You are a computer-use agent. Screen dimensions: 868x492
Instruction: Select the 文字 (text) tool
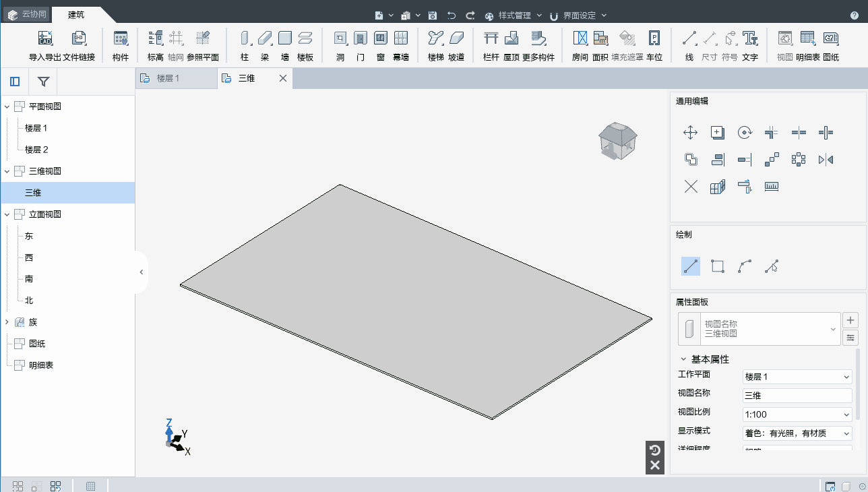(750, 45)
